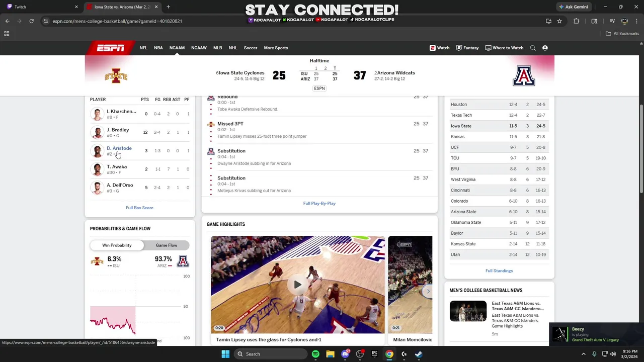The image size is (644, 362).
Task: Open the Fantasy link in ESPN header
Action: (467, 48)
